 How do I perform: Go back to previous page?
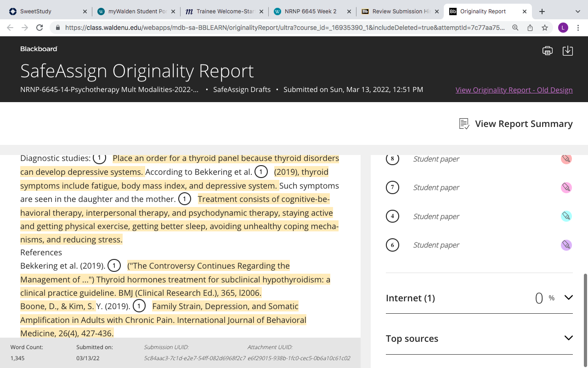10,28
